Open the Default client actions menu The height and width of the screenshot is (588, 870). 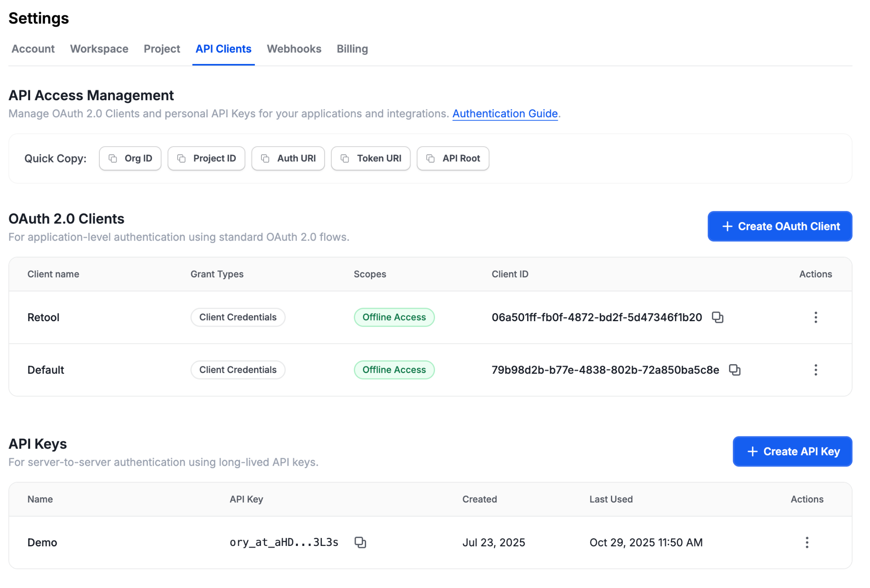(x=815, y=370)
